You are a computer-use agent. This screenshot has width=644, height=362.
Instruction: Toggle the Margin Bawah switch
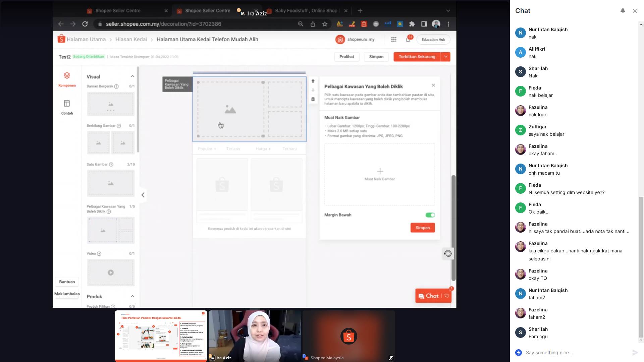pyautogui.click(x=430, y=215)
